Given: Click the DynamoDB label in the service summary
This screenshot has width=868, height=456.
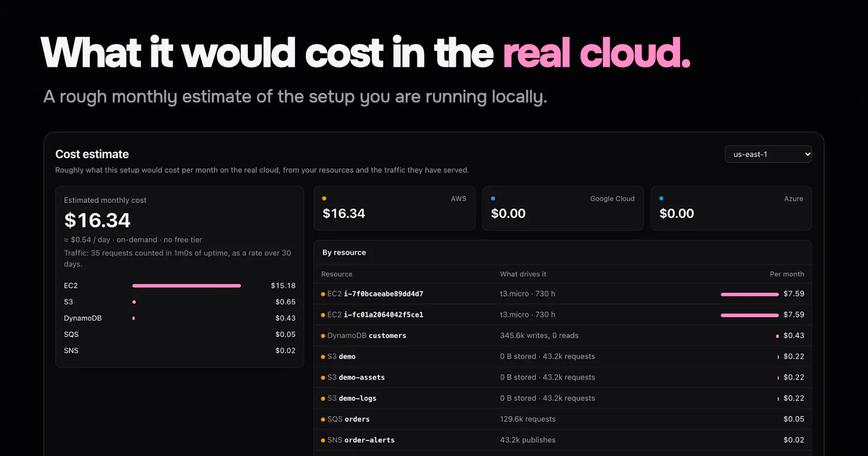Looking at the screenshot, I should point(82,318).
